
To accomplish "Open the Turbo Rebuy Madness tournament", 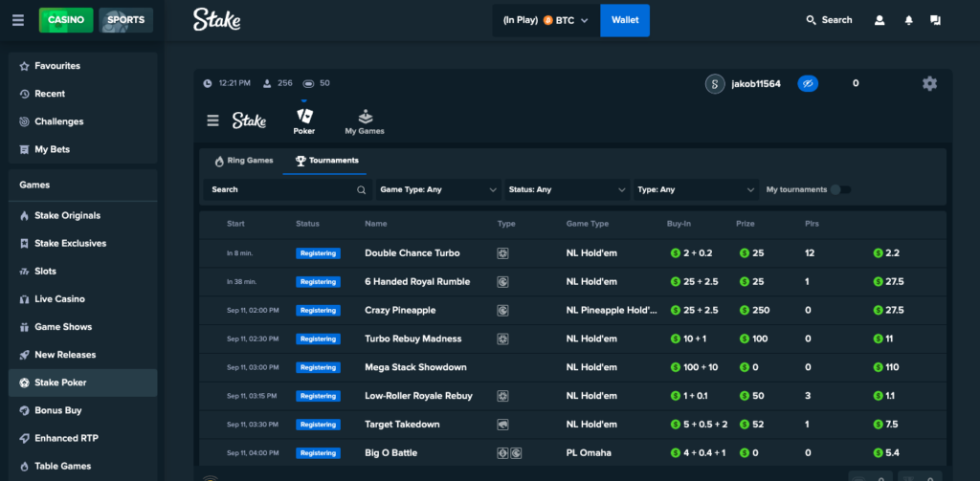I will pos(572,339).
